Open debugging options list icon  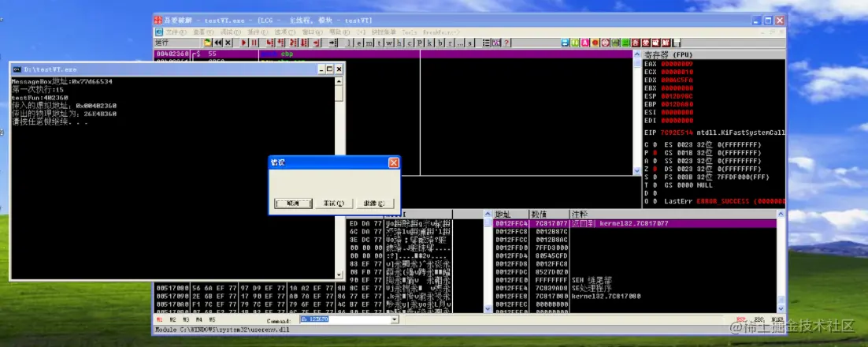[x=486, y=43]
